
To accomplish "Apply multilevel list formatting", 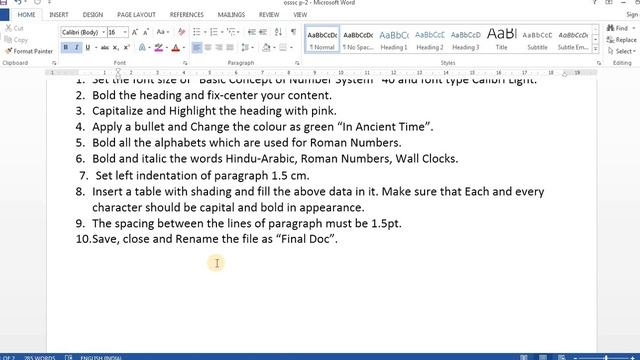I will pos(231,32).
